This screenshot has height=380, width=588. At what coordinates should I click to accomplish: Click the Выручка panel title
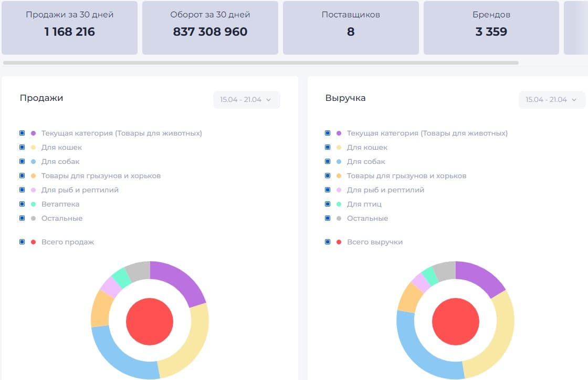click(x=345, y=98)
